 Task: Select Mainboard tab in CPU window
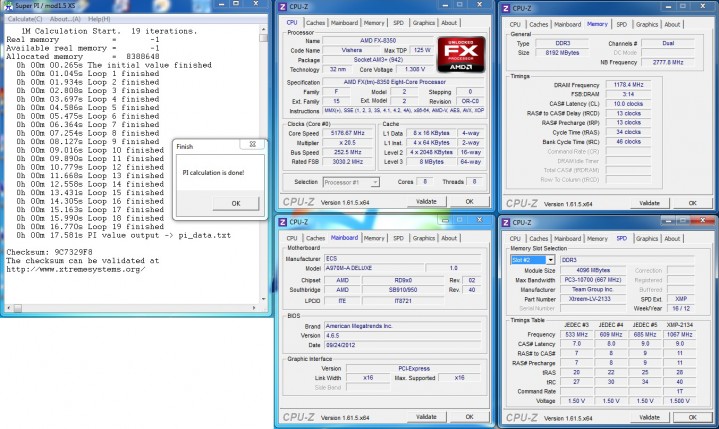tap(344, 23)
